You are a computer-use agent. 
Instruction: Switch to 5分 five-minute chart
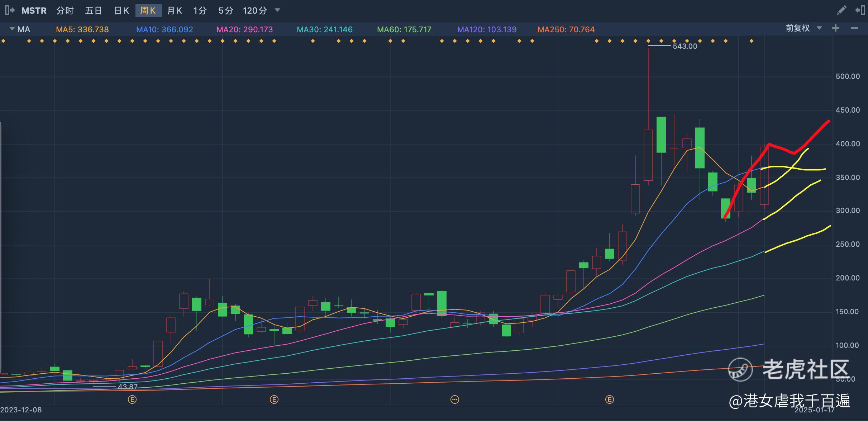coord(226,11)
